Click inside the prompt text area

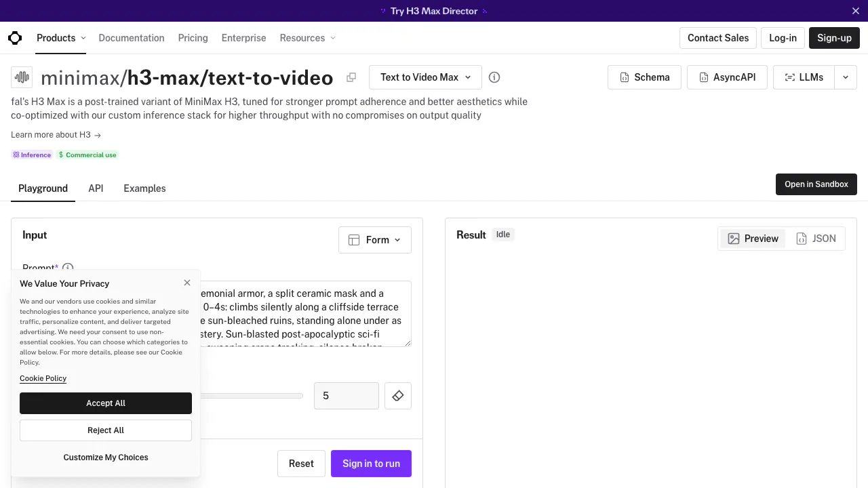[305, 314]
